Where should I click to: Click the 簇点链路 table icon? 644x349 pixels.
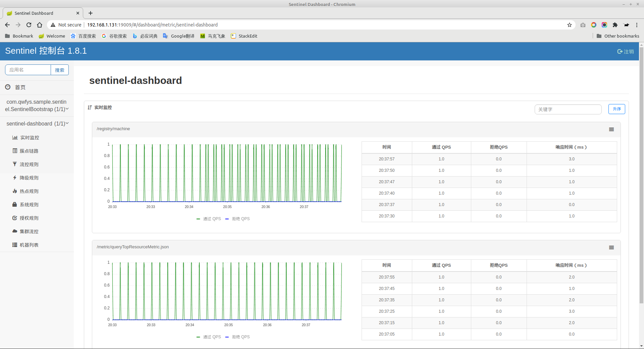[15, 151]
